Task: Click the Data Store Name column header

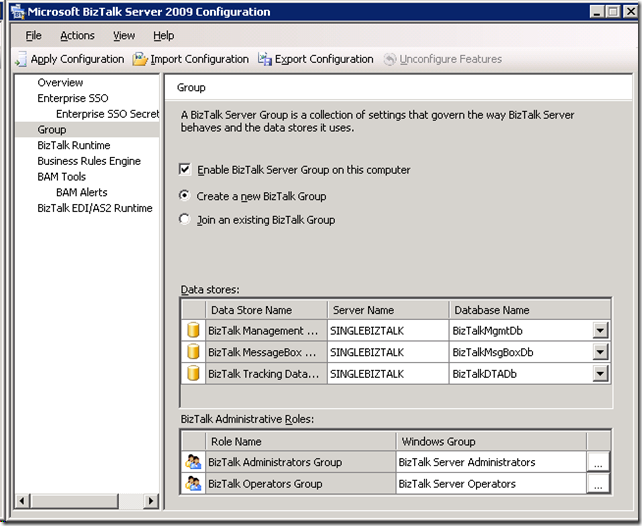Action: [x=266, y=310]
